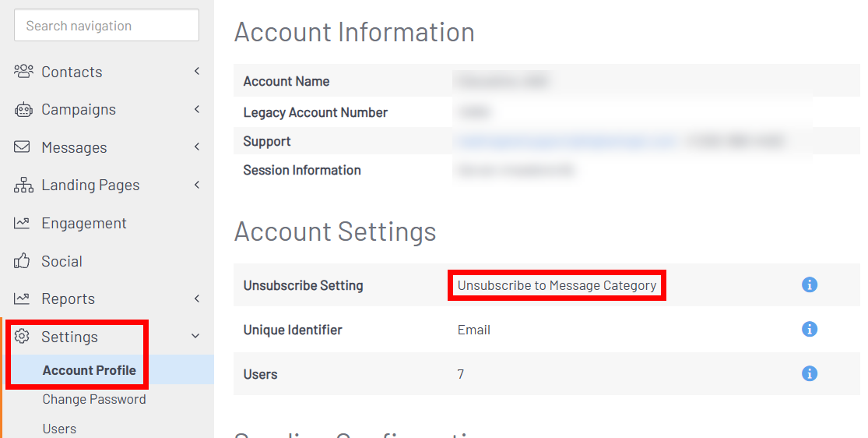
Task: Go to Change Password page
Action: tap(94, 399)
